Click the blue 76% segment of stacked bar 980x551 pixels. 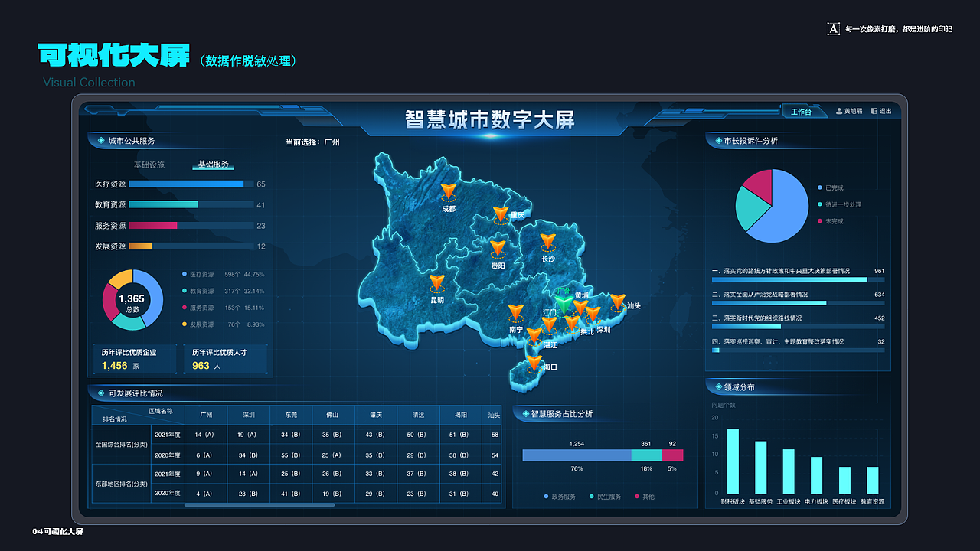pos(577,455)
